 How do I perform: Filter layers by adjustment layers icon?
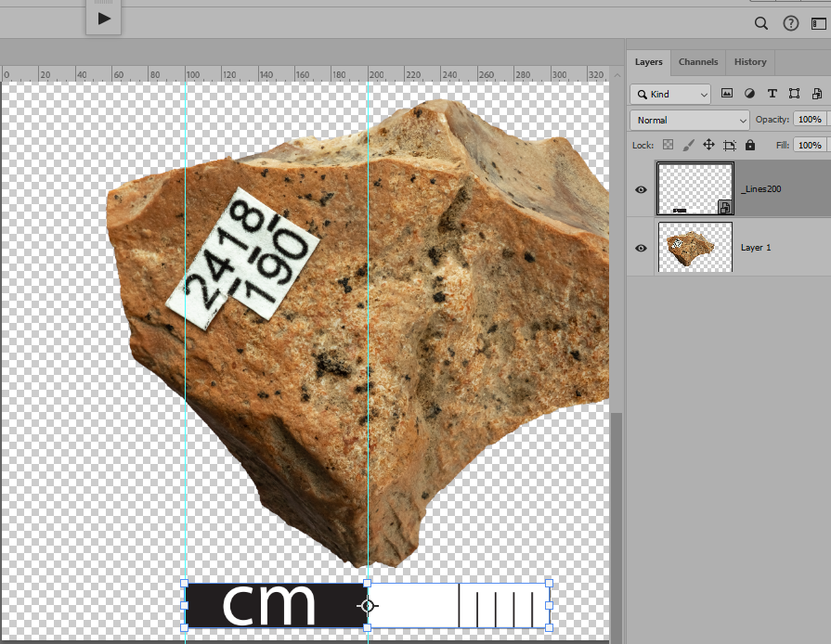tap(749, 93)
